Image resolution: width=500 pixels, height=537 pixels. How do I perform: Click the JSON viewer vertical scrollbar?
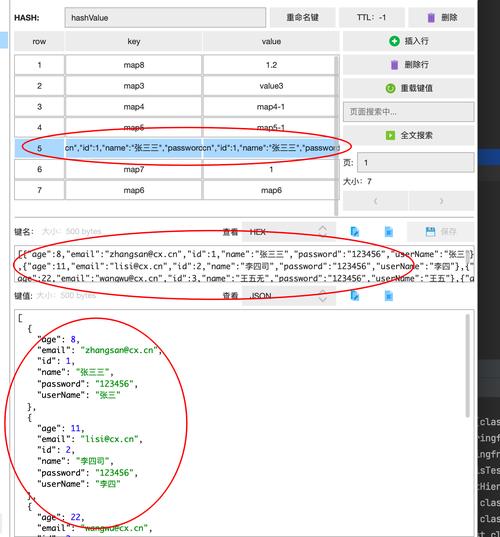[467, 366]
